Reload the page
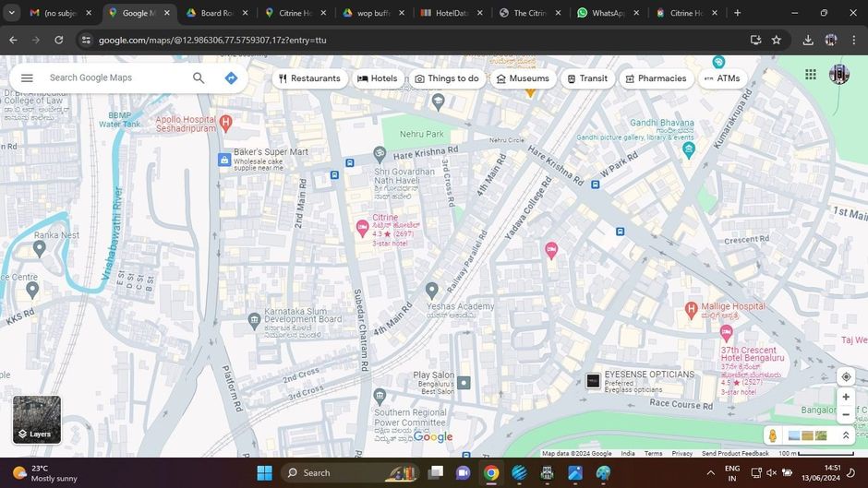 [59, 40]
